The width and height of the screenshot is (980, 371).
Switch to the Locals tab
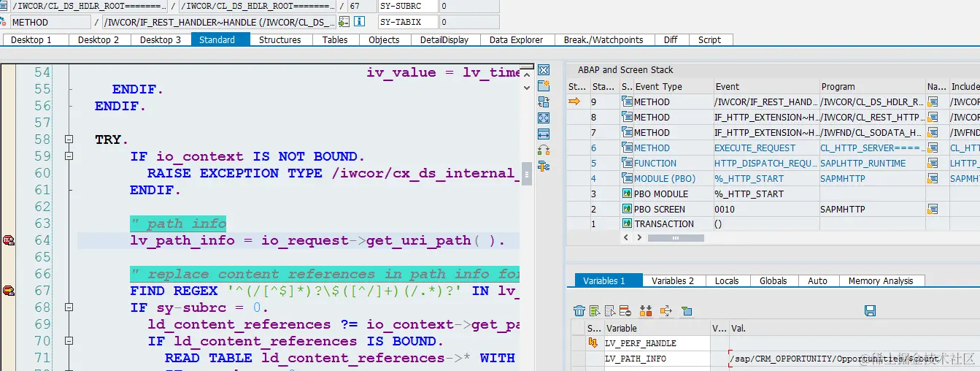click(x=727, y=280)
